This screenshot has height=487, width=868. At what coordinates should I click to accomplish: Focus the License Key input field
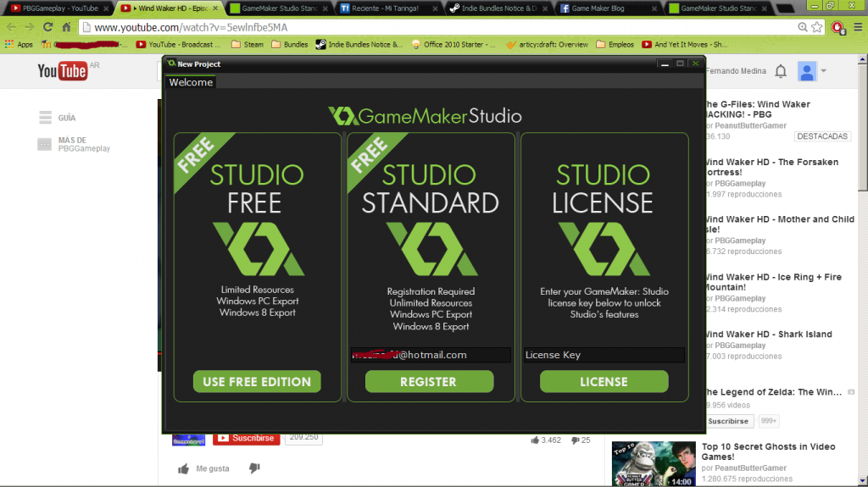coord(604,355)
